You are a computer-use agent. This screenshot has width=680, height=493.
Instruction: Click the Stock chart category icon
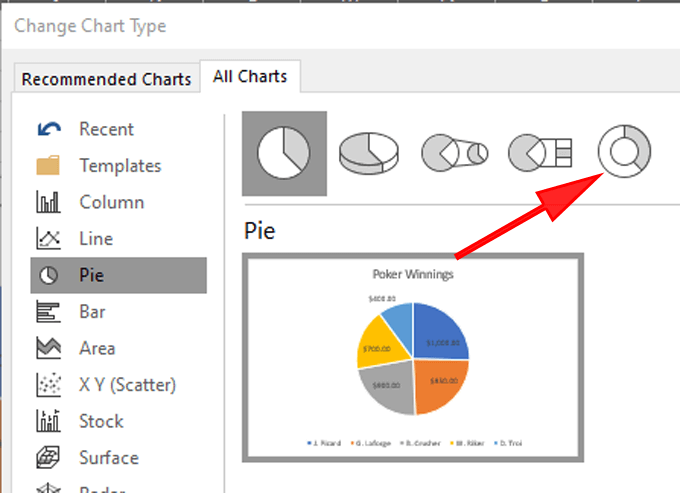[x=49, y=421]
